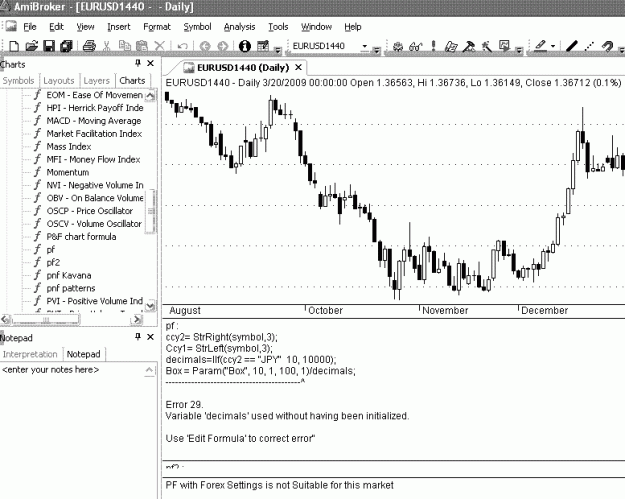Select the pf2 formula item
The image size is (625, 499).
(x=53, y=262)
